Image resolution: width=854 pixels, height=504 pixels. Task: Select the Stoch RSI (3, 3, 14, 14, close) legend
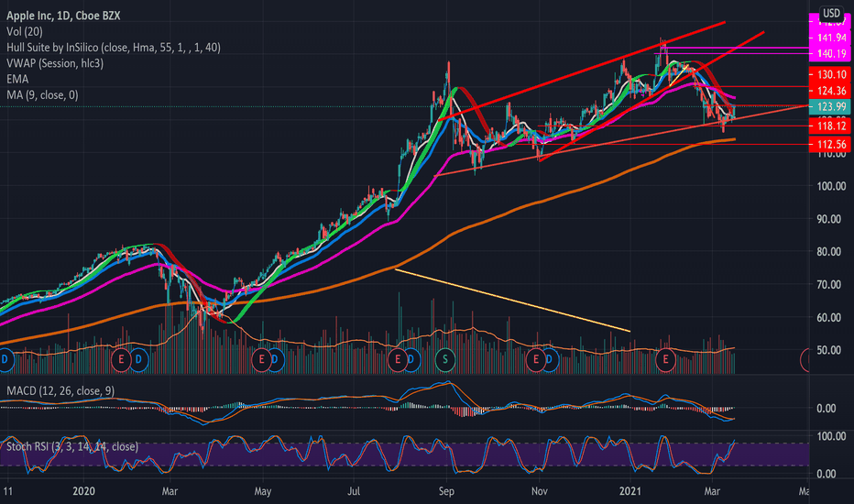click(x=71, y=447)
